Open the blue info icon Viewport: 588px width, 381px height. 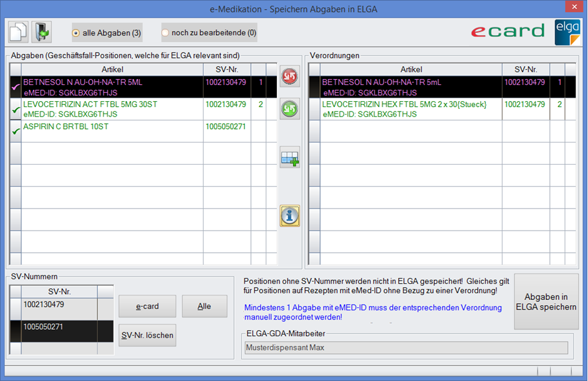pyautogui.click(x=290, y=216)
